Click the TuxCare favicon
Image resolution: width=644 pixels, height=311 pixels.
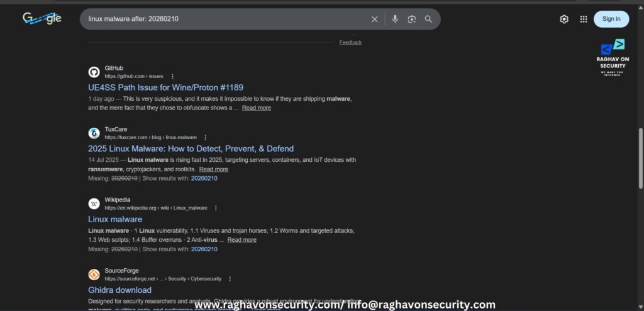point(94,133)
